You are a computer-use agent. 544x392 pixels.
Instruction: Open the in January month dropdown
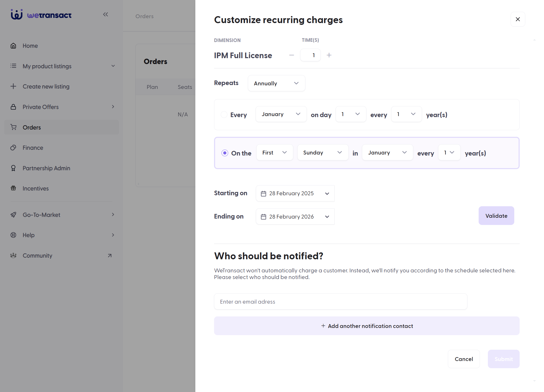coord(387,152)
